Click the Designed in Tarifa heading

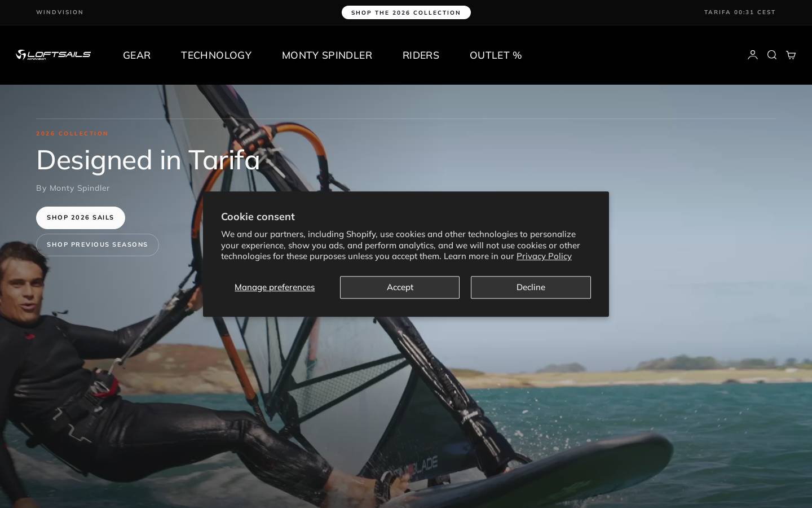point(148,160)
